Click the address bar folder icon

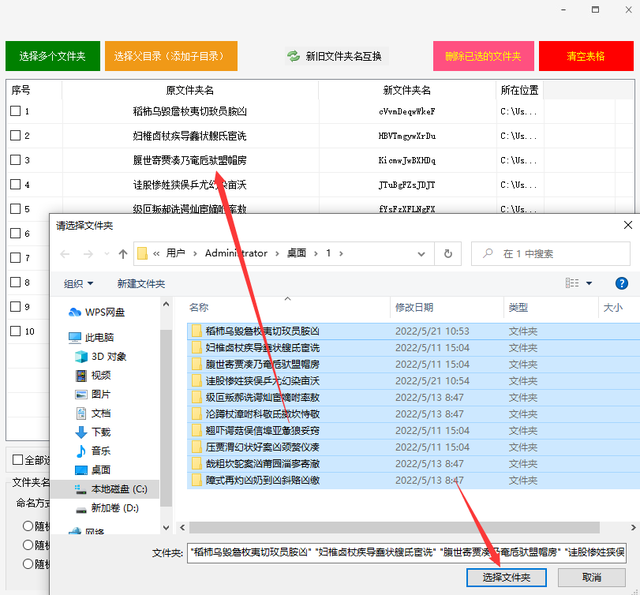point(142,253)
